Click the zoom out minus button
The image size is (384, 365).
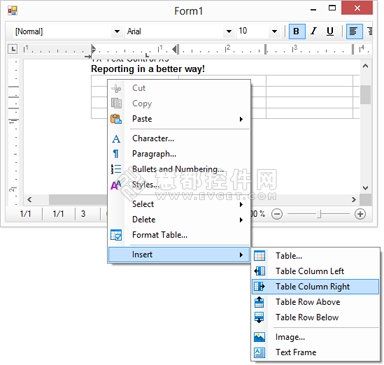[277, 214]
